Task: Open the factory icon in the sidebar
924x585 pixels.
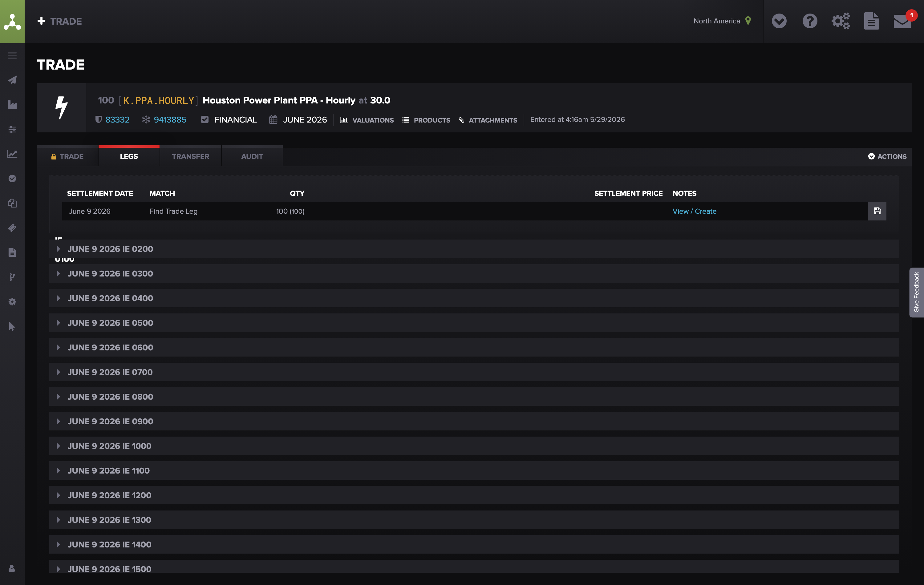Action: (x=12, y=105)
